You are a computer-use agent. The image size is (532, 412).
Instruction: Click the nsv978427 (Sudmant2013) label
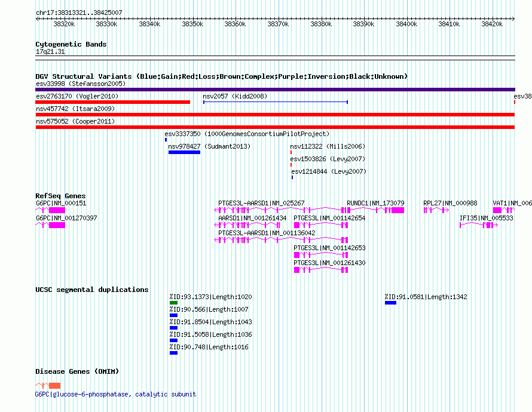point(209,146)
